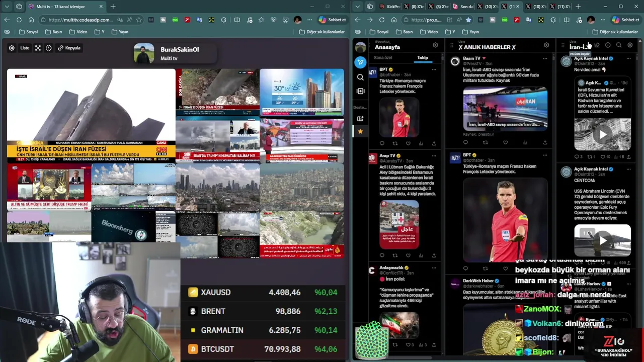Favorite this page star in right browser
Image resolution: width=644 pixels, height=362 pixels.
tap(468, 20)
